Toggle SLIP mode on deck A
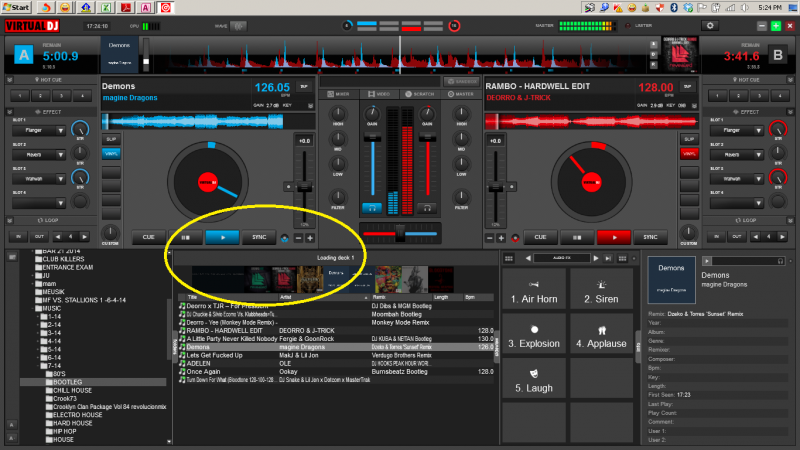 tap(111, 139)
